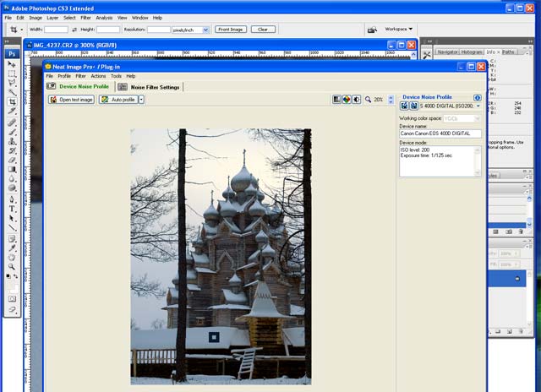Click the magnifier zoom icon beside 20%

tap(368, 99)
